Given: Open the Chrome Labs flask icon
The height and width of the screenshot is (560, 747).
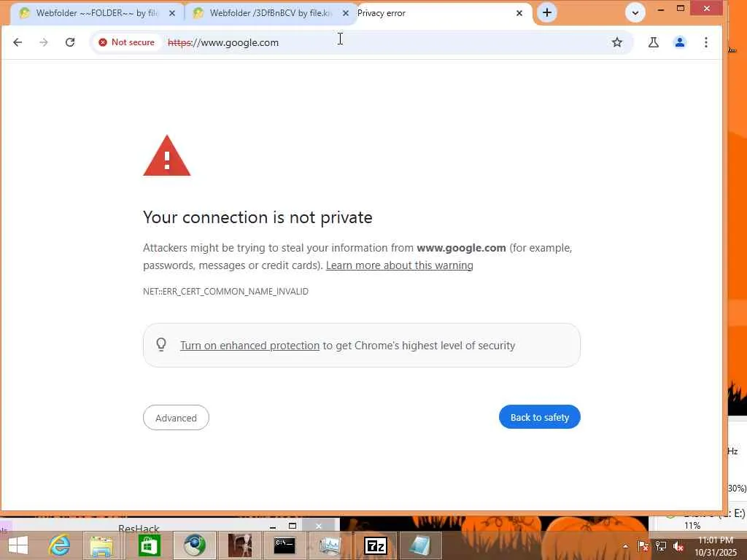Looking at the screenshot, I should click(654, 42).
